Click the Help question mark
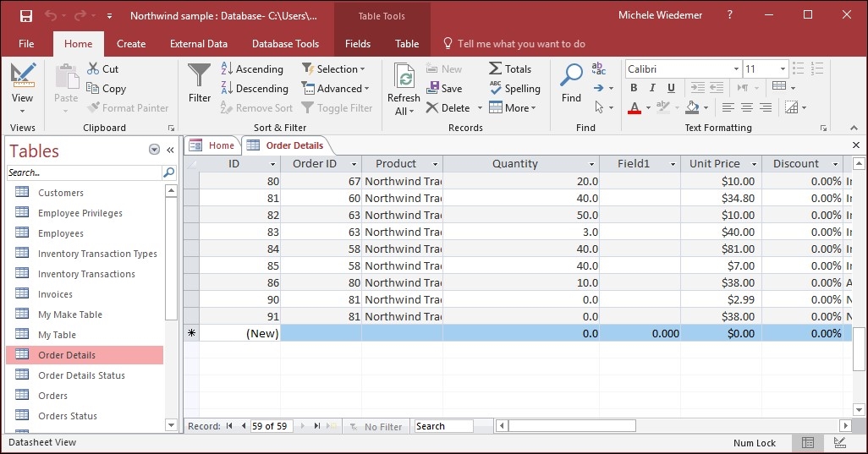This screenshot has height=454, width=868. coord(730,15)
